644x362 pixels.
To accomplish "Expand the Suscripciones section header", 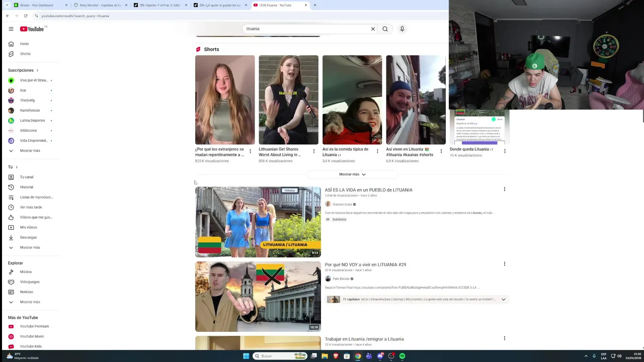I will coord(23,70).
